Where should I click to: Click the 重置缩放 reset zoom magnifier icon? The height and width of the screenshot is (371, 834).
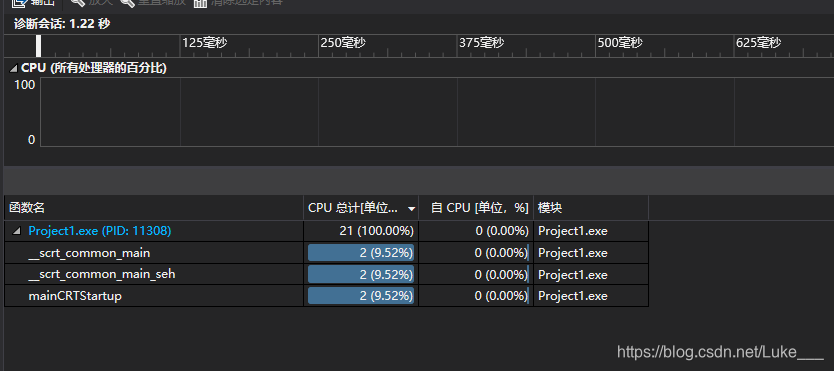click(x=128, y=3)
